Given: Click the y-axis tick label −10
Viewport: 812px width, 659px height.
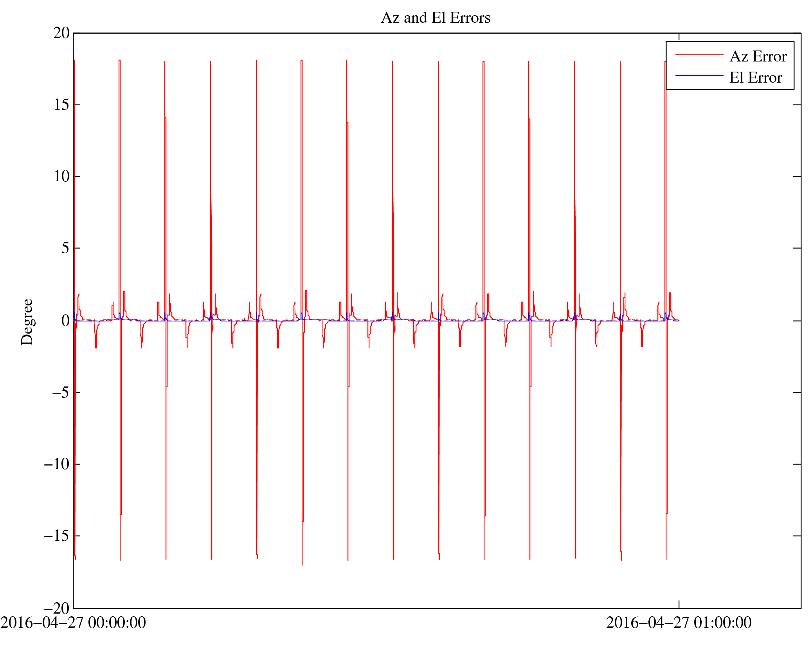Looking at the screenshot, I should [57, 464].
